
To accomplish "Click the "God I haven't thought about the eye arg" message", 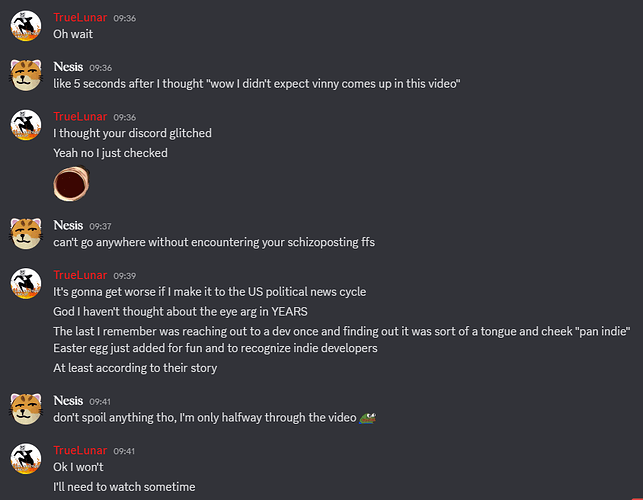I will (180, 311).
